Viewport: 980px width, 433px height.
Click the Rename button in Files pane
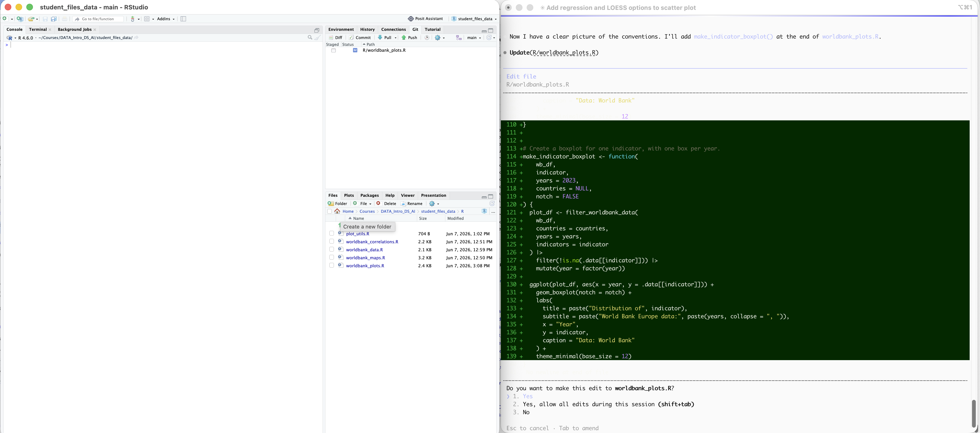click(412, 204)
